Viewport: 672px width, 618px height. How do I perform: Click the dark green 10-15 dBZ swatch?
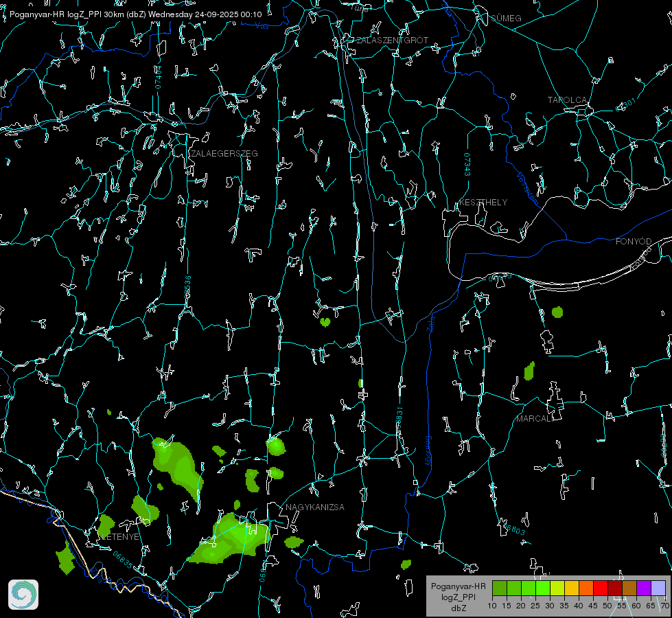(500, 588)
